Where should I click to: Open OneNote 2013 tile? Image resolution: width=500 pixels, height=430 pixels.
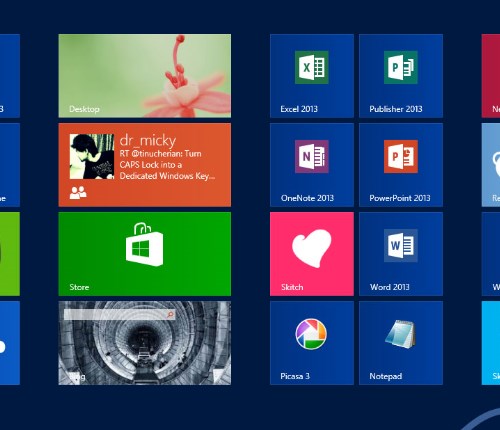coord(312,165)
